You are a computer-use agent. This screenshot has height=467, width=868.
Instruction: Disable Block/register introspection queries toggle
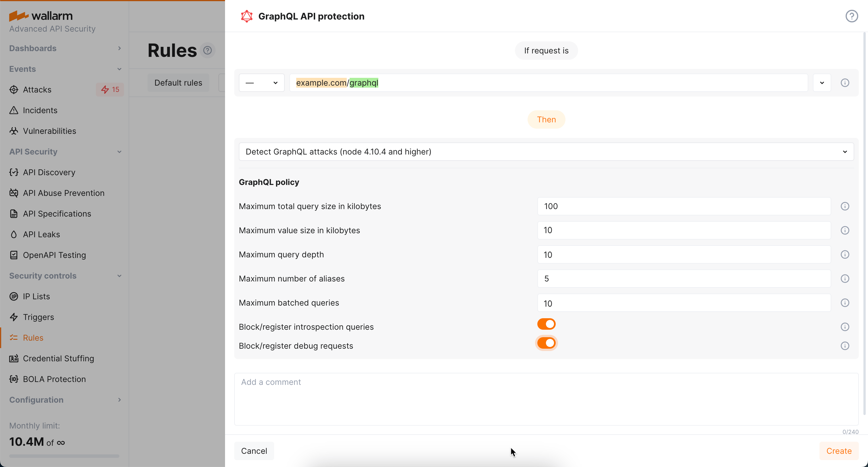[546, 324]
